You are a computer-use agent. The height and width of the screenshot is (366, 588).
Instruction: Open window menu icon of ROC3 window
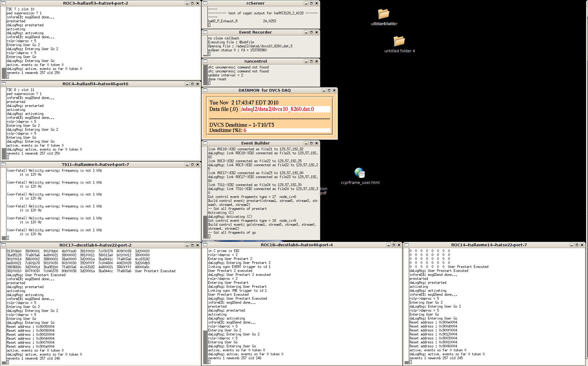point(4,3)
